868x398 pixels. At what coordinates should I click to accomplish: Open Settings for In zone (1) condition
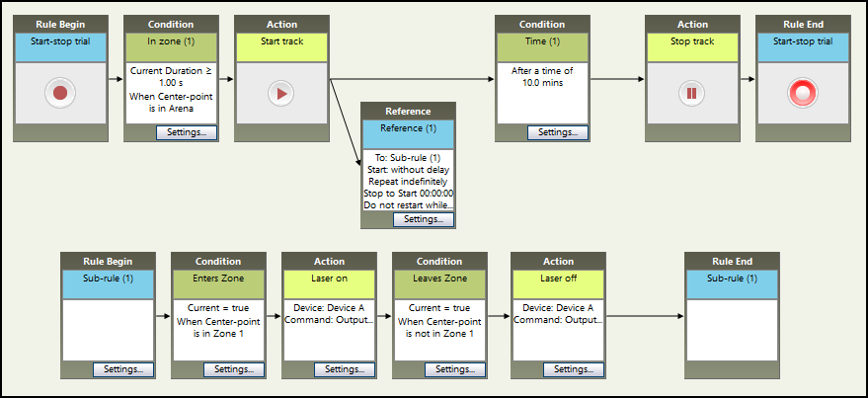pos(187,132)
